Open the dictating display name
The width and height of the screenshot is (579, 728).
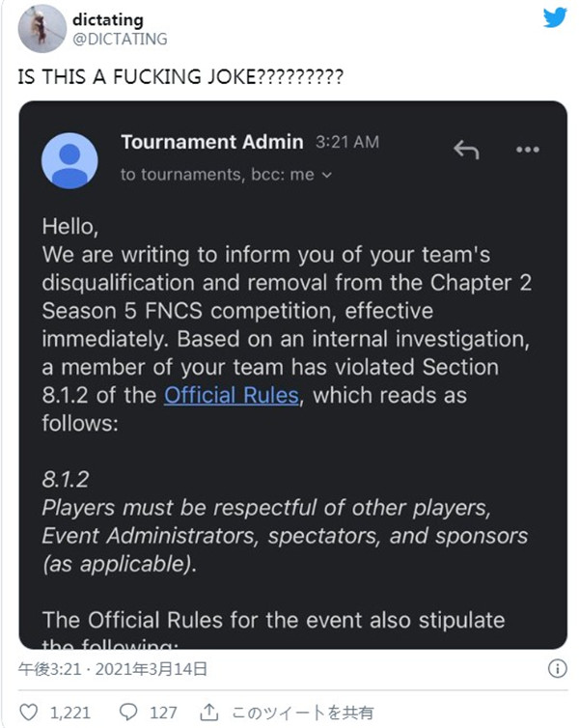pyautogui.click(x=108, y=20)
